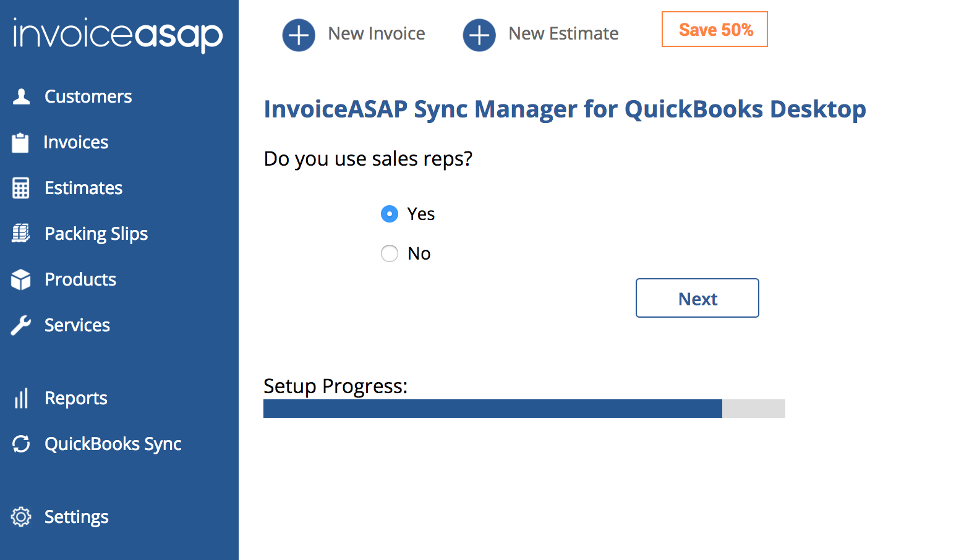Click the Products box icon

(x=21, y=279)
